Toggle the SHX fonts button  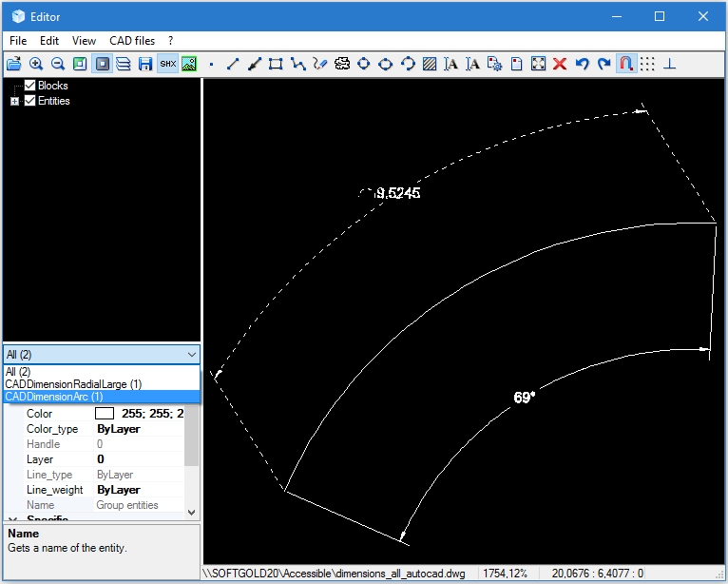[x=167, y=64]
